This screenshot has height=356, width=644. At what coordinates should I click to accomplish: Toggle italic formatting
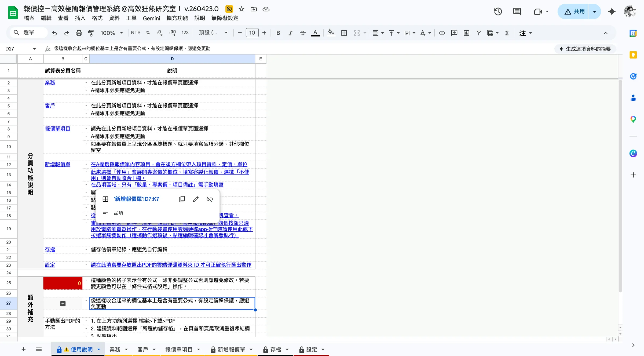(290, 33)
